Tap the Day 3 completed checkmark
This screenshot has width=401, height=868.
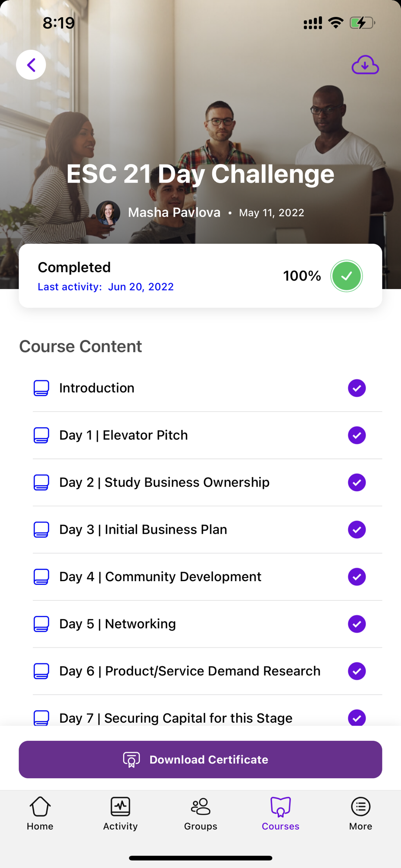(x=357, y=529)
